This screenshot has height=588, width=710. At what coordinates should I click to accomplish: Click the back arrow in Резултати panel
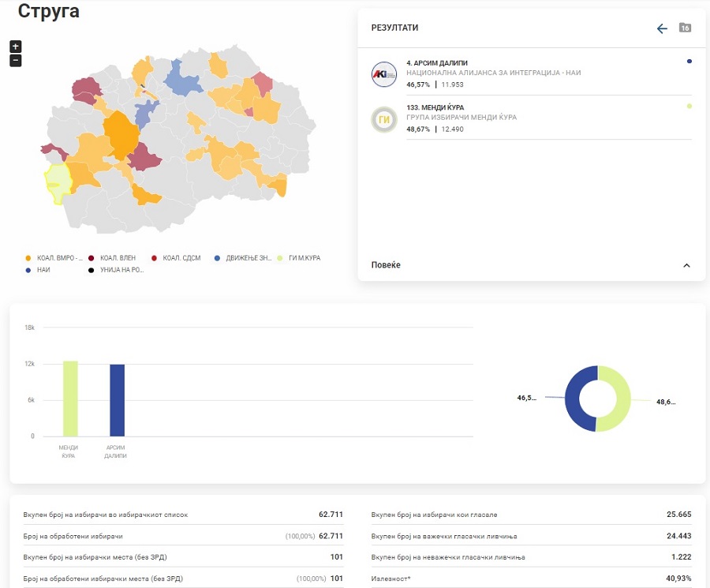(662, 28)
